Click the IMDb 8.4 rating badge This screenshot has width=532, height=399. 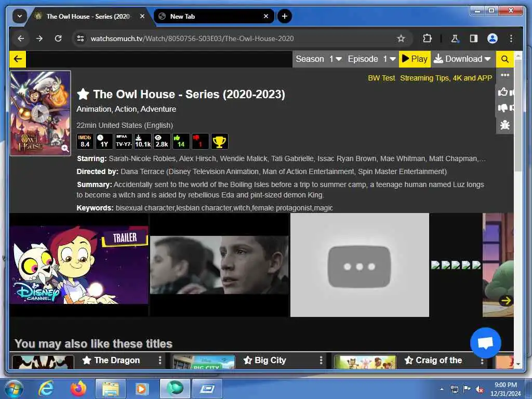coord(85,141)
